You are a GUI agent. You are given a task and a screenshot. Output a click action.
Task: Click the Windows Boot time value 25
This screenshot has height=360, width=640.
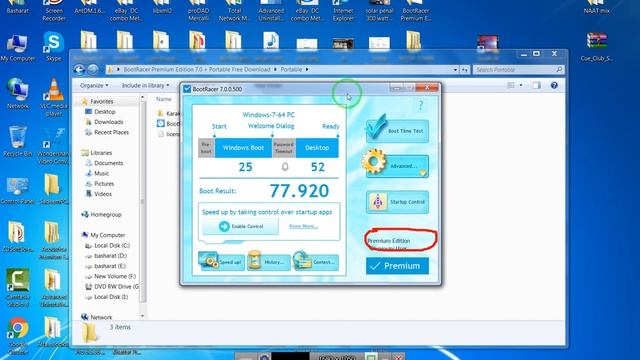(245, 167)
